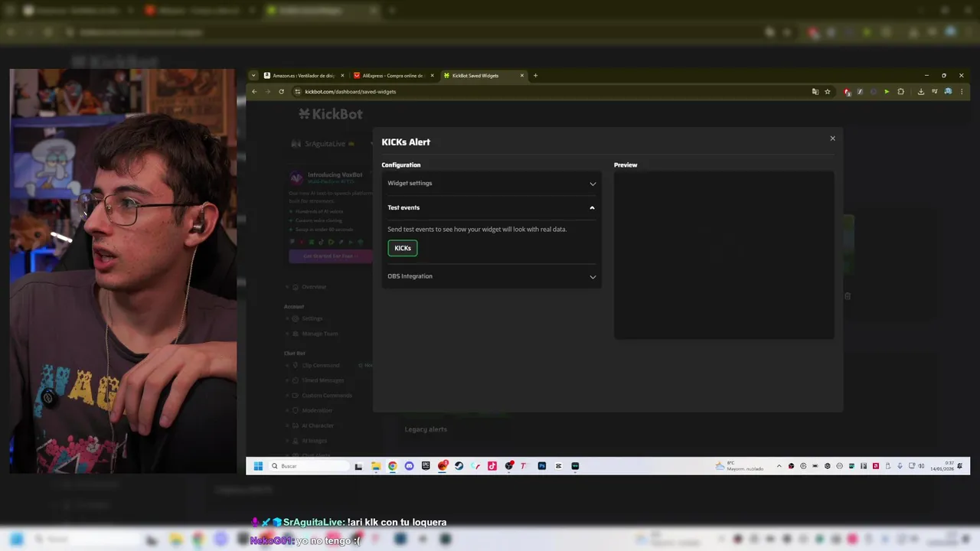Image resolution: width=980 pixels, height=551 pixels.
Task: Collapse the Test events section
Action: tap(492, 207)
